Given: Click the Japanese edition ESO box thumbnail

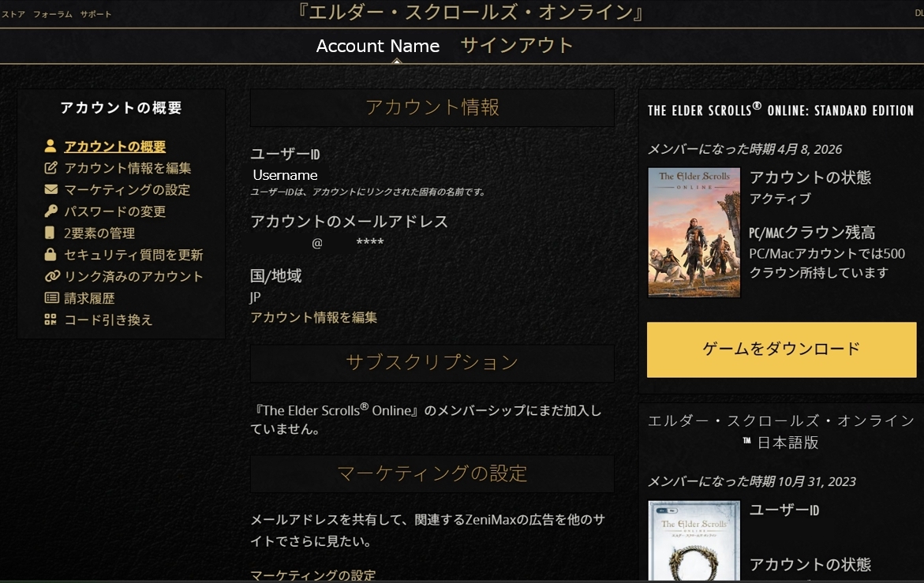Looking at the screenshot, I should tap(694, 540).
